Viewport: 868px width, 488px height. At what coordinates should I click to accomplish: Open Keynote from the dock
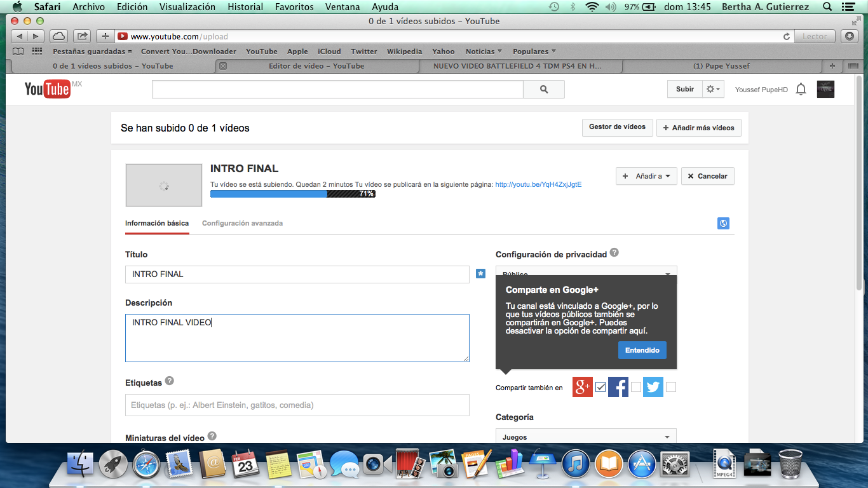point(543,464)
